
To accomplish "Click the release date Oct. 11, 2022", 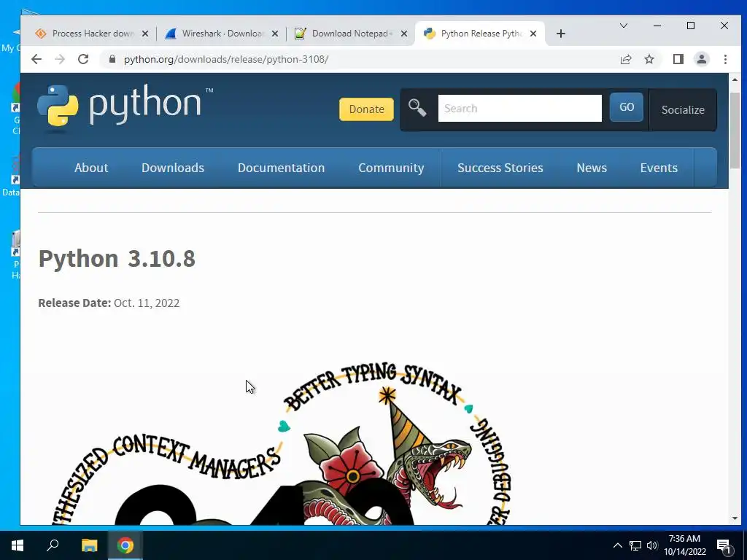I will [147, 303].
